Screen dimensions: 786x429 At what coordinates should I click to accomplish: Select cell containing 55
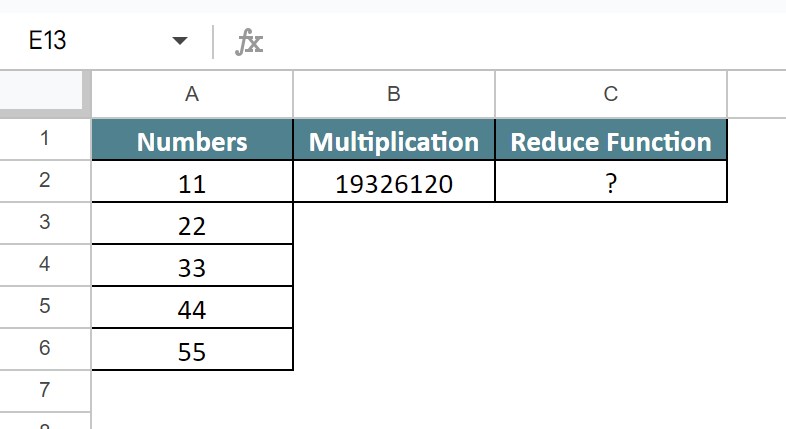coord(192,349)
